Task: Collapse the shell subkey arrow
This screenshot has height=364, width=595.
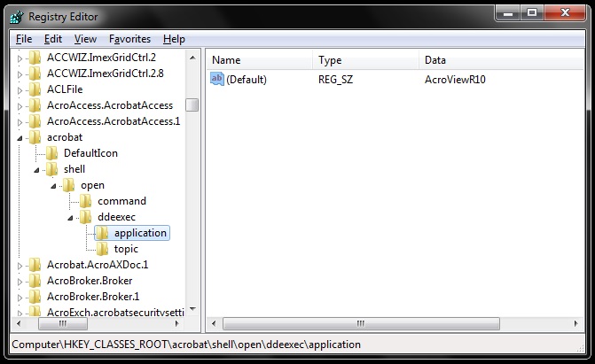Action: click(37, 170)
